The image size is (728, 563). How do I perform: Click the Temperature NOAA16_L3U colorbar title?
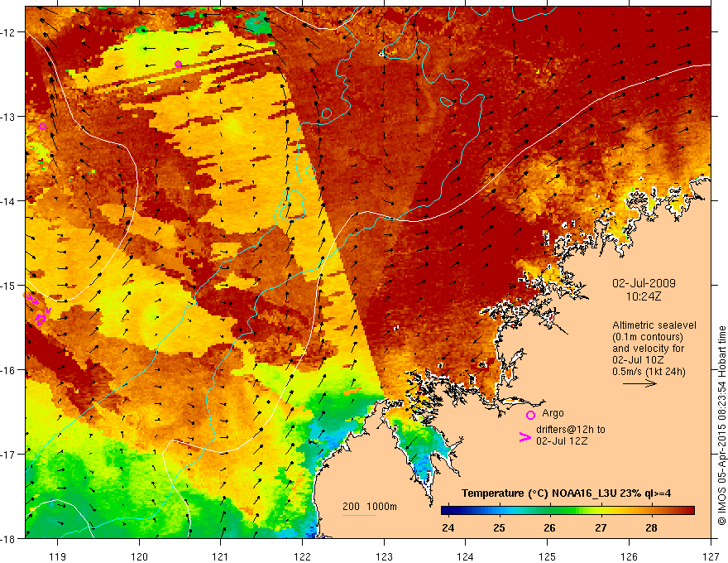[566, 493]
